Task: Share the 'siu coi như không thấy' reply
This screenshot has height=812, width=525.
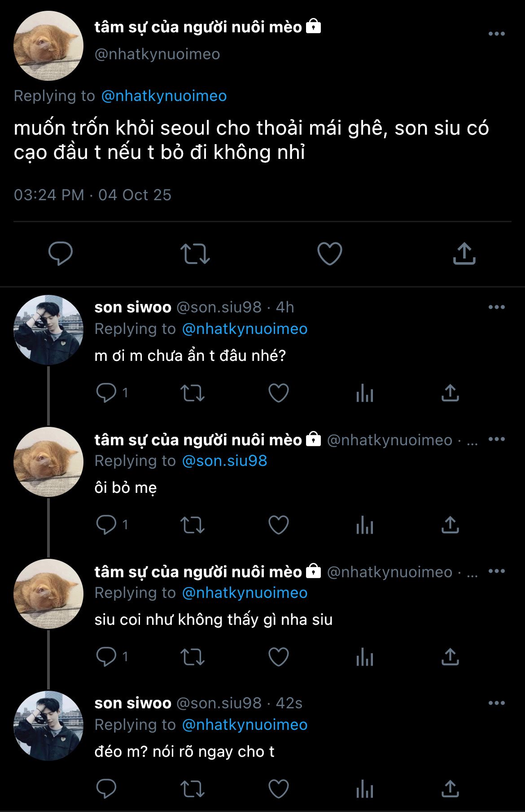Action: click(x=450, y=657)
